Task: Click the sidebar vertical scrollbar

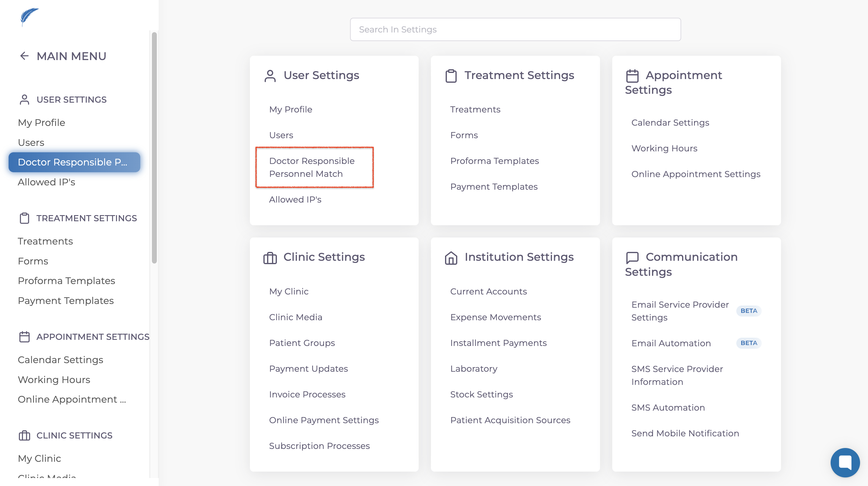Action: (x=154, y=148)
